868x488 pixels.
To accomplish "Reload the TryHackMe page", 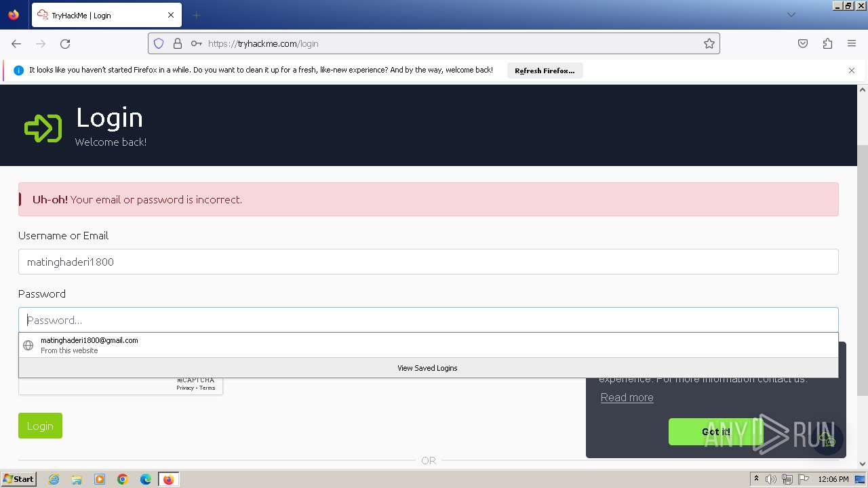I will click(65, 43).
